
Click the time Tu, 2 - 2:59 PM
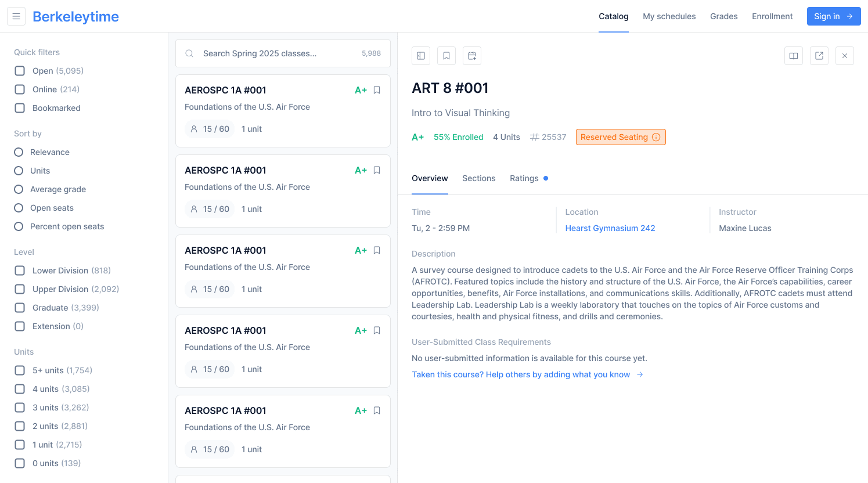click(x=441, y=228)
